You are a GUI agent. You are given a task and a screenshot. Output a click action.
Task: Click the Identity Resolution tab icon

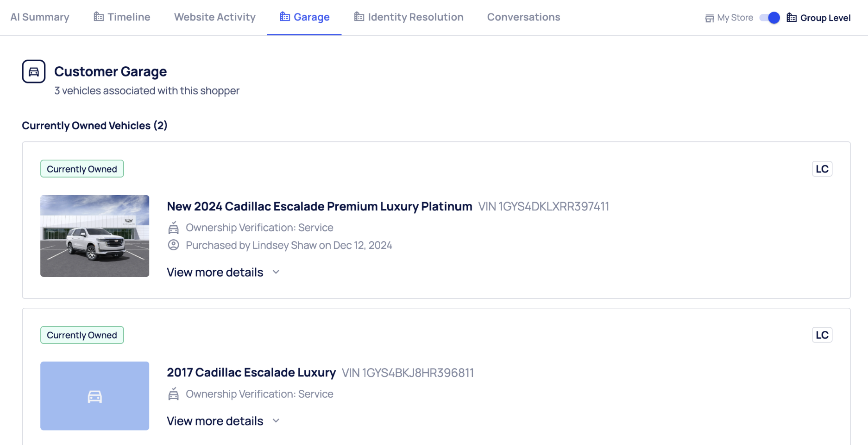pos(359,17)
